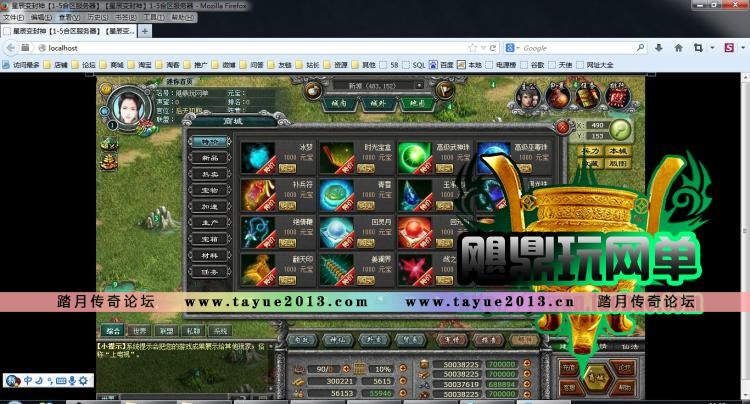Open the crop screenshot toolbar icon
This screenshot has height=404, width=750.
[x=698, y=48]
